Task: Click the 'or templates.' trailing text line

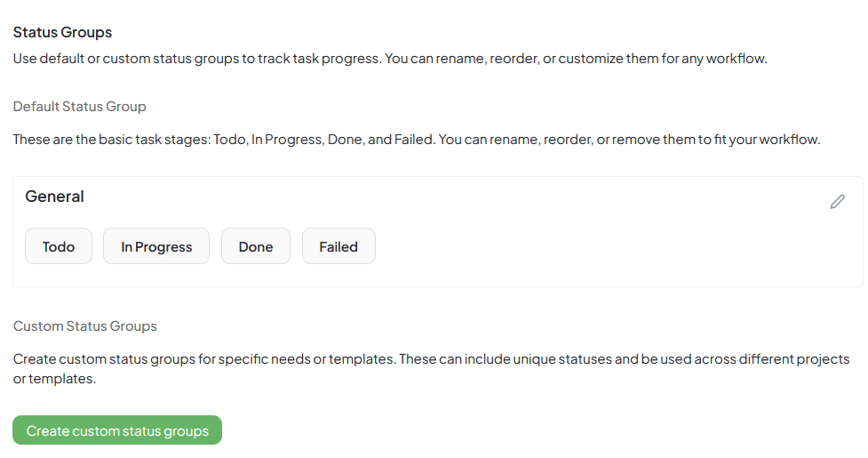Action: pyautogui.click(x=53, y=379)
